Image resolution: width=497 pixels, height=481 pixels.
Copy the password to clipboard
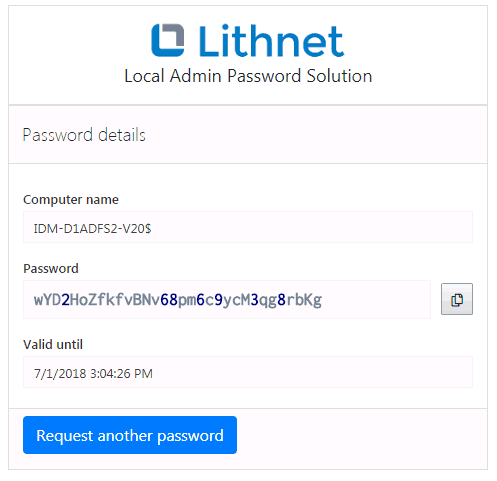point(457,299)
